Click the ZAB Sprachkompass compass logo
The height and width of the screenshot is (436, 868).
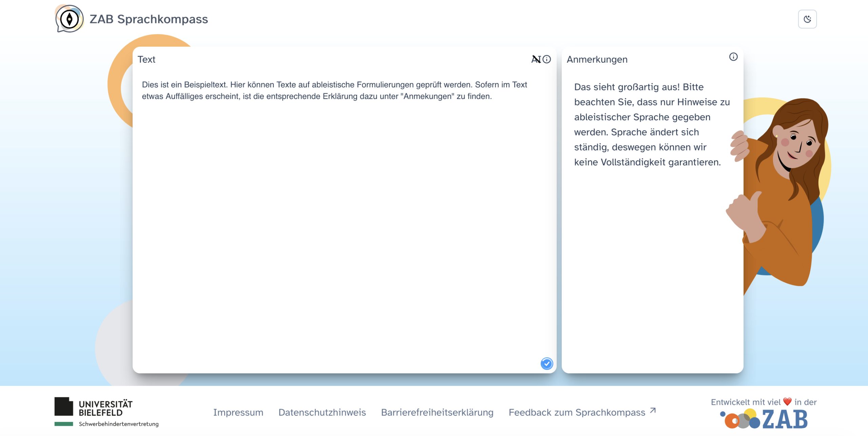70,19
